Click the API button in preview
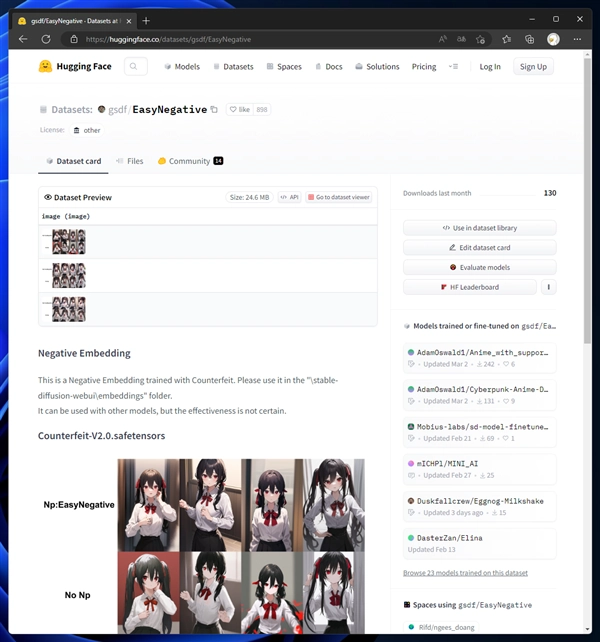600x642 pixels. click(x=290, y=197)
